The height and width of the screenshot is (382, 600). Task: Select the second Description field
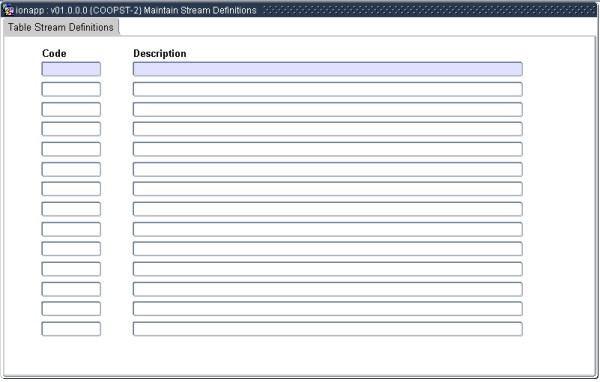click(328, 89)
